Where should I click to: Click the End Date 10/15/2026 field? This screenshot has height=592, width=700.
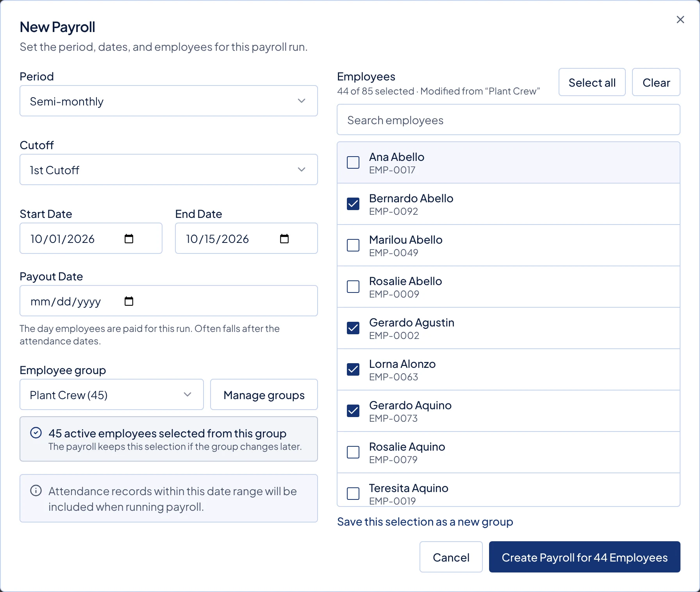(246, 238)
